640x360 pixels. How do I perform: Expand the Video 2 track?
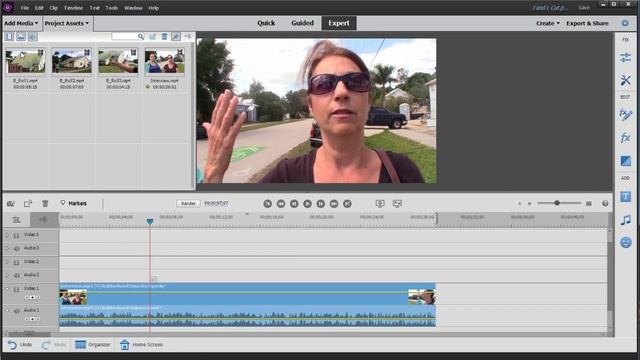(x=7, y=262)
